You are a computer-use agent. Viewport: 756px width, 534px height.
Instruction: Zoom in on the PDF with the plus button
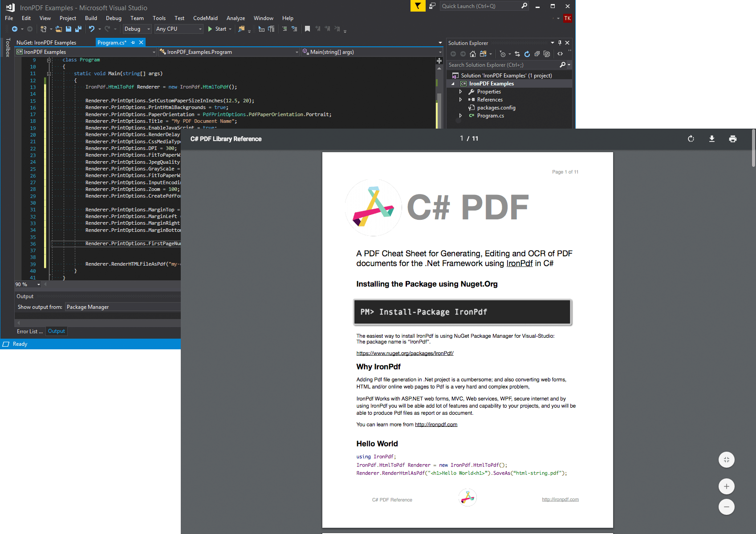[x=726, y=486]
